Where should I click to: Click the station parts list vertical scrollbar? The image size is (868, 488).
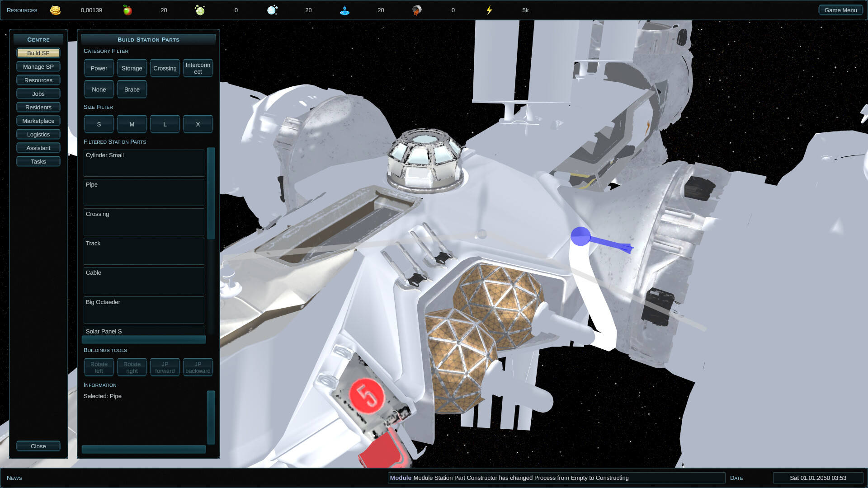click(211, 193)
